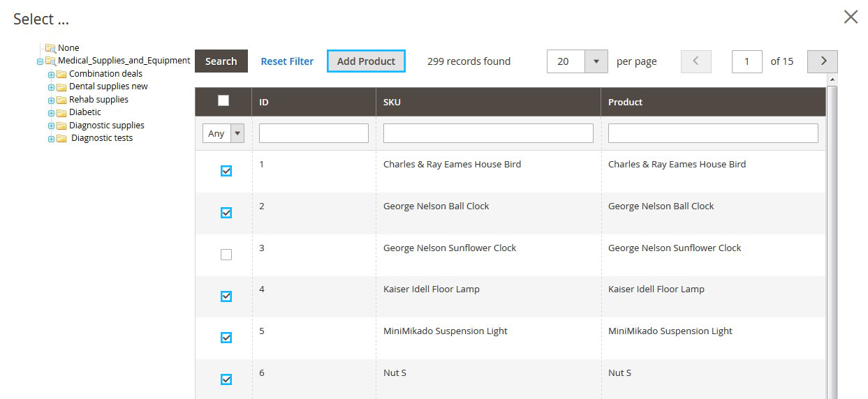Collapse the Medical_Supplies_and_Equipment tree node

click(x=41, y=61)
